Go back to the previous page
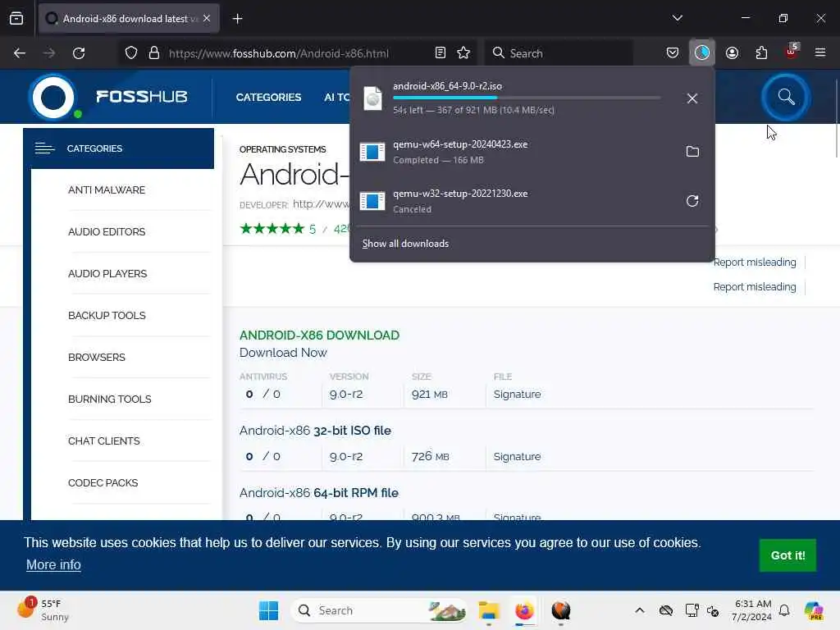Image resolution: width=840 pixels, height=630 pixels. 20,52
